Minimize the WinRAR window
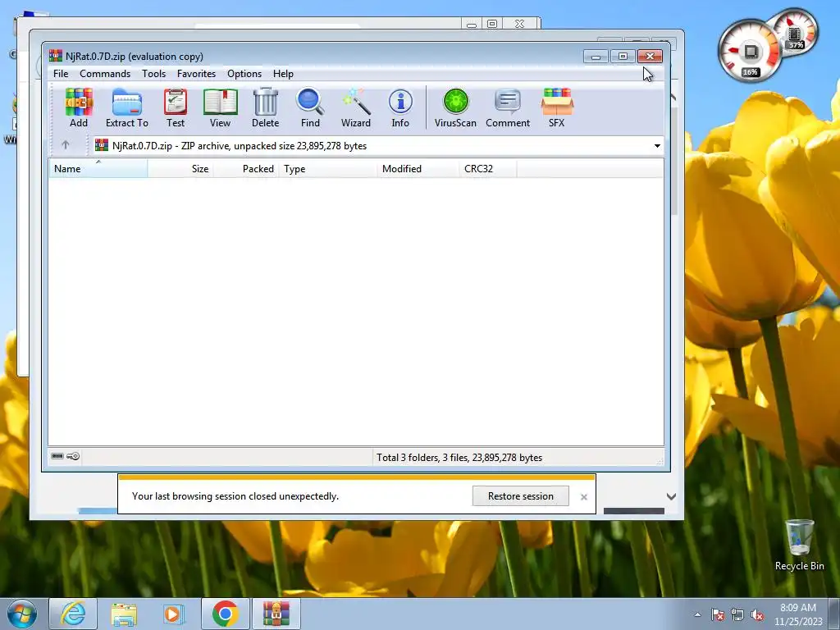840x630 pixels. (596, 57)
